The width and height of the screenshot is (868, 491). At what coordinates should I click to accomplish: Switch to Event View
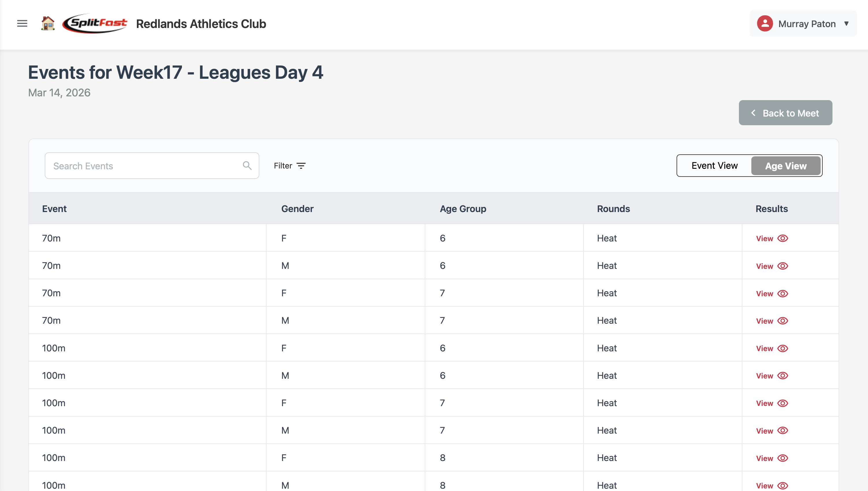[714, 166]
